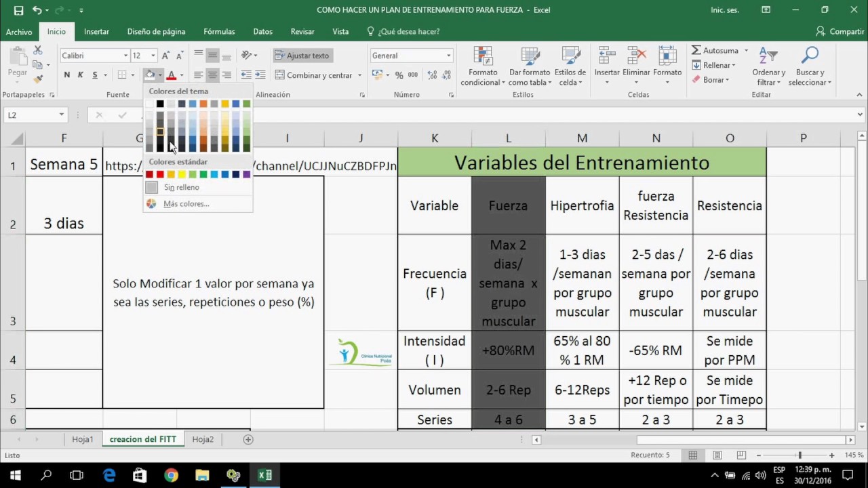
Task: Open the Windows Start menu
Action: tap(15, 475)
